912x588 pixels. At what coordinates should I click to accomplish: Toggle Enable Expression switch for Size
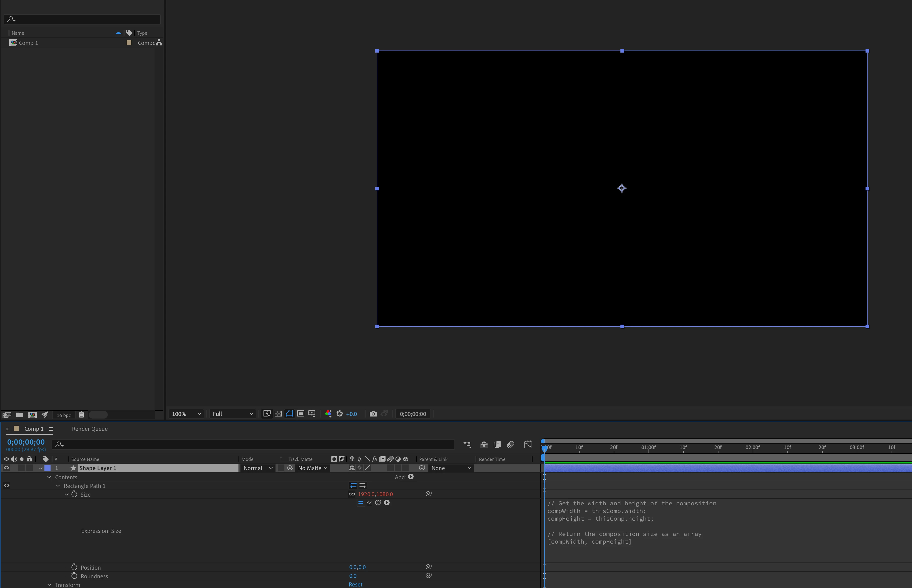tap(361, 503)
